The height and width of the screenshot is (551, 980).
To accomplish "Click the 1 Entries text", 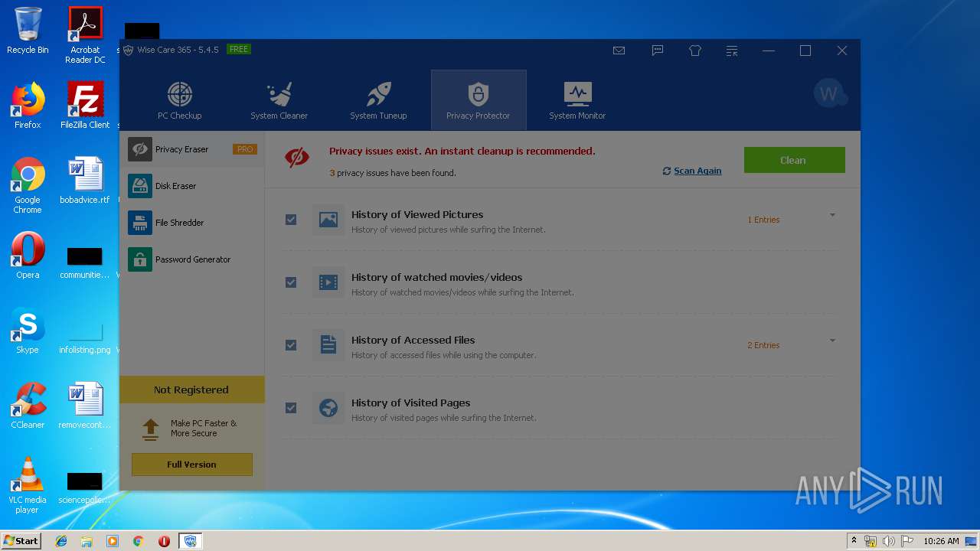I will tap(763, 220).
